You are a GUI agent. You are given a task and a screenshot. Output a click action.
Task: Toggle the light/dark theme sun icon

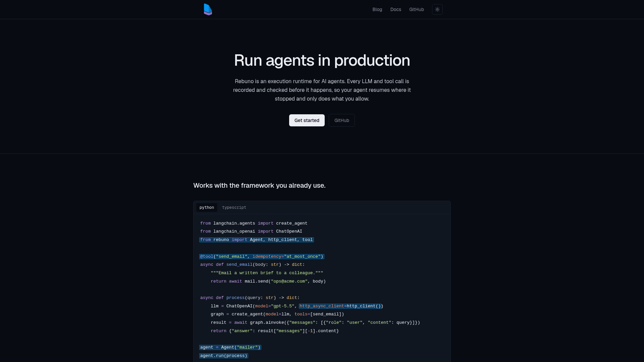[x=437, y=9]
